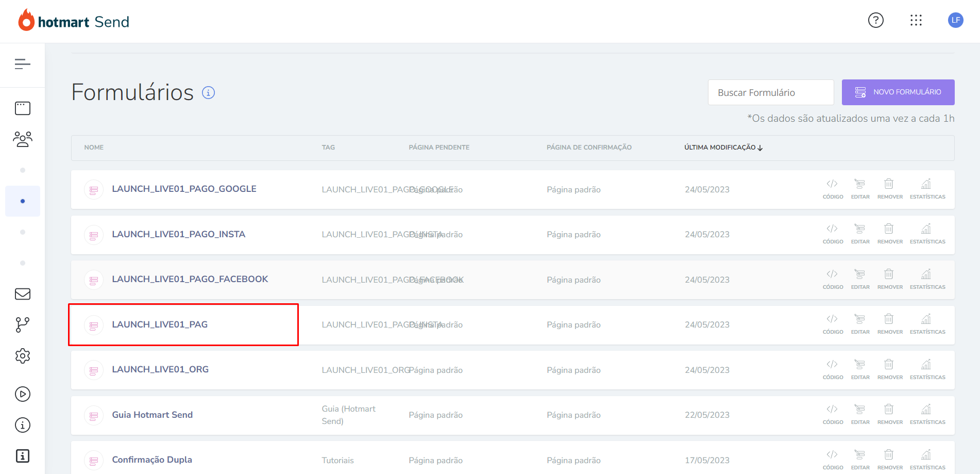
Task: Sort by PÁGINA PENDENTE column header
Action: click(439, 148)
